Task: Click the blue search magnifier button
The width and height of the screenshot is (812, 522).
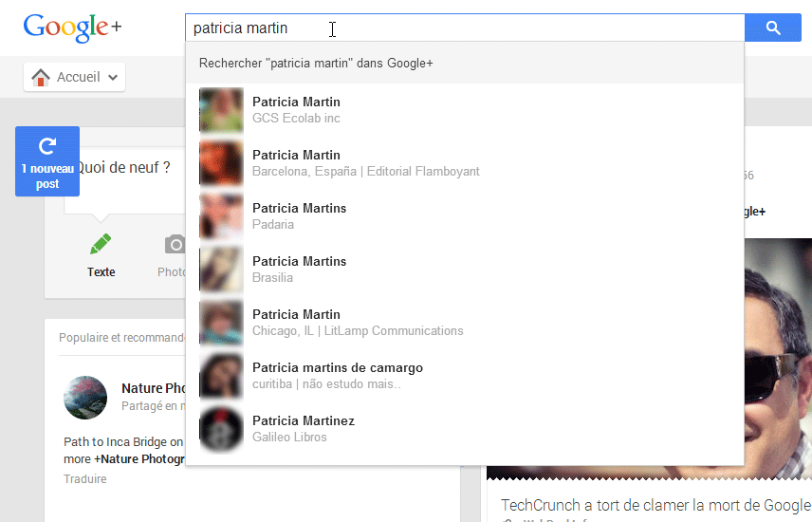Action: 773,28
